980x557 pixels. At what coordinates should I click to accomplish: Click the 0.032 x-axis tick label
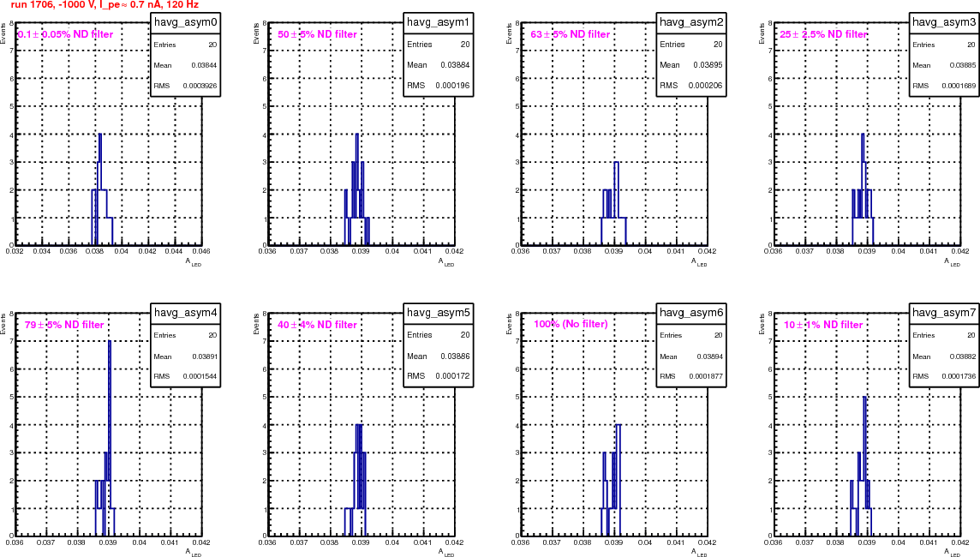coord(14,251)
